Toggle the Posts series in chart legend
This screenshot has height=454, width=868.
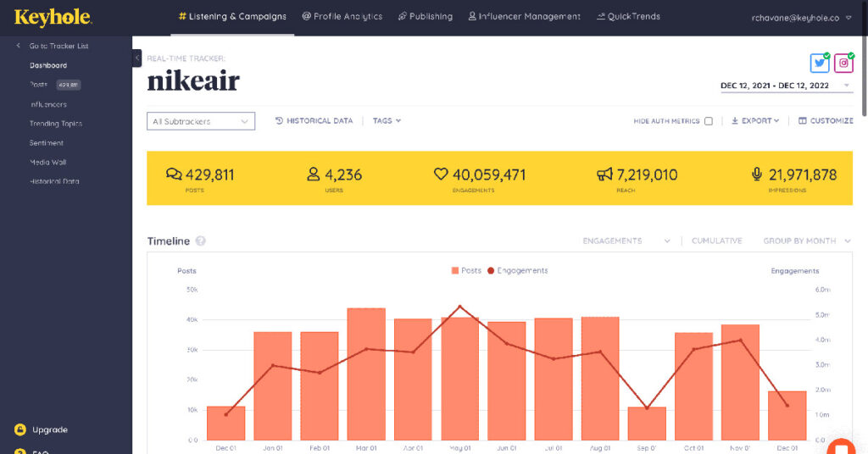click(466, 271)
